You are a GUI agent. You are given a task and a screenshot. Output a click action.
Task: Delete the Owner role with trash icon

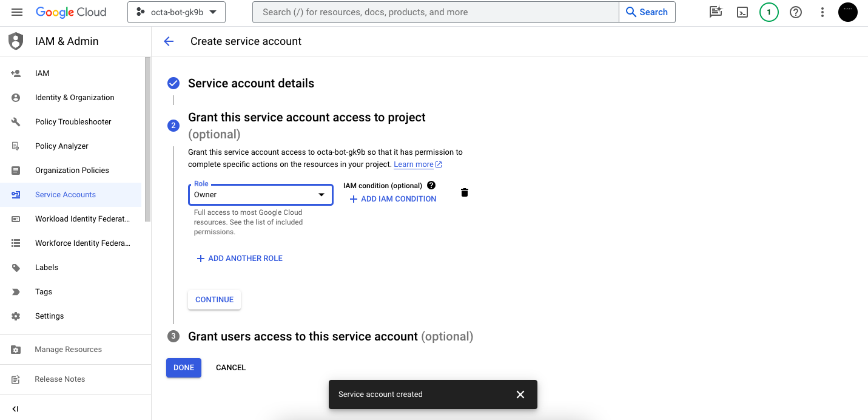pyautogui.click(x=465, y=192)
